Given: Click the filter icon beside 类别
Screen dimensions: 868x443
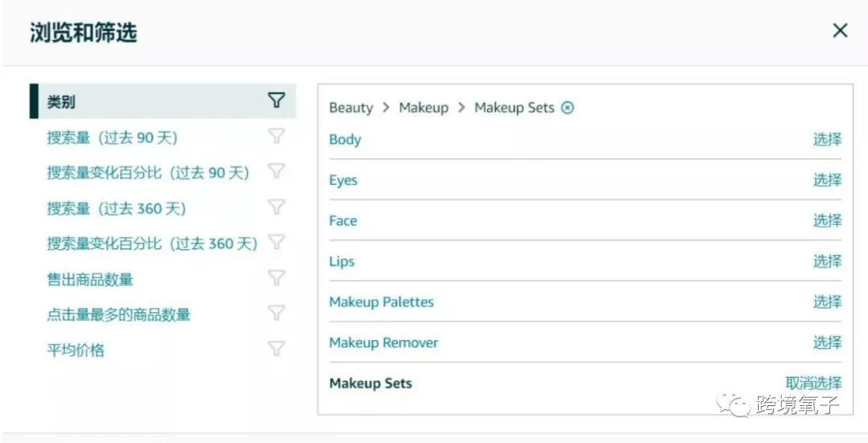Looking at the screenshot, I should [276, 100].
